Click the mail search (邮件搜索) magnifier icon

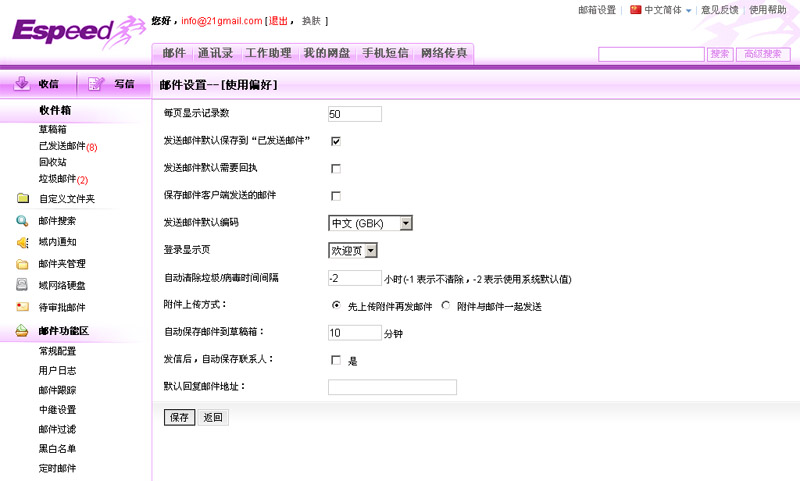pyautogui.click(x=22, y=221)
